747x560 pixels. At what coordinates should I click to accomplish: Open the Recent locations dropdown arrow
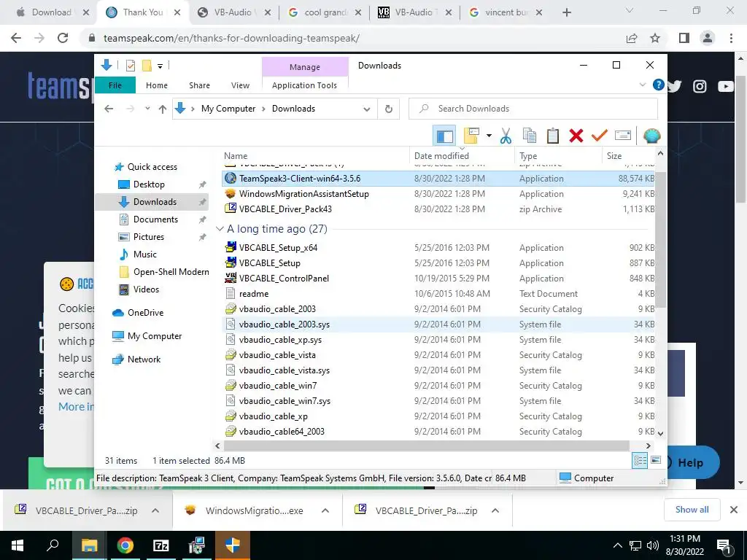coord(147,109)
